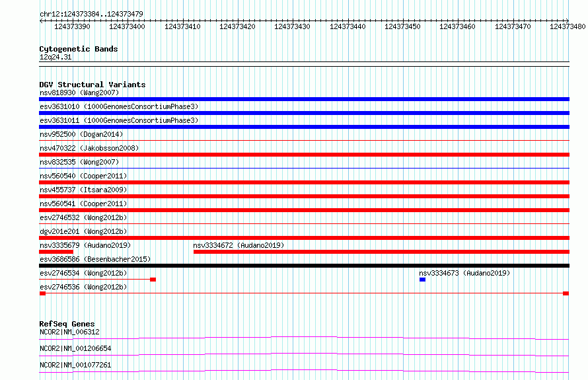The image size is (588, 380).
Task: Click the right red end block of esv2746536
Action: (x=566, y=293)
